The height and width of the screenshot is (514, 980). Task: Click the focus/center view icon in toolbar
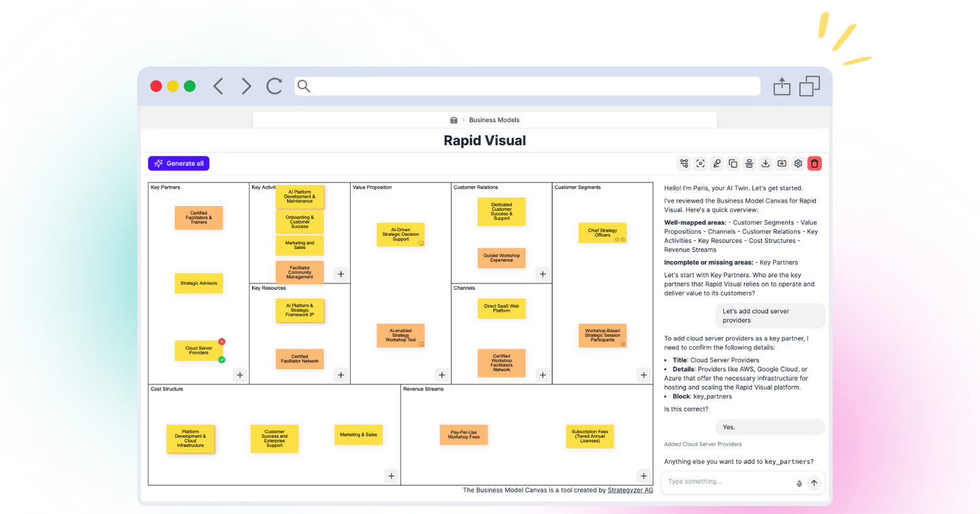point(700,163)
